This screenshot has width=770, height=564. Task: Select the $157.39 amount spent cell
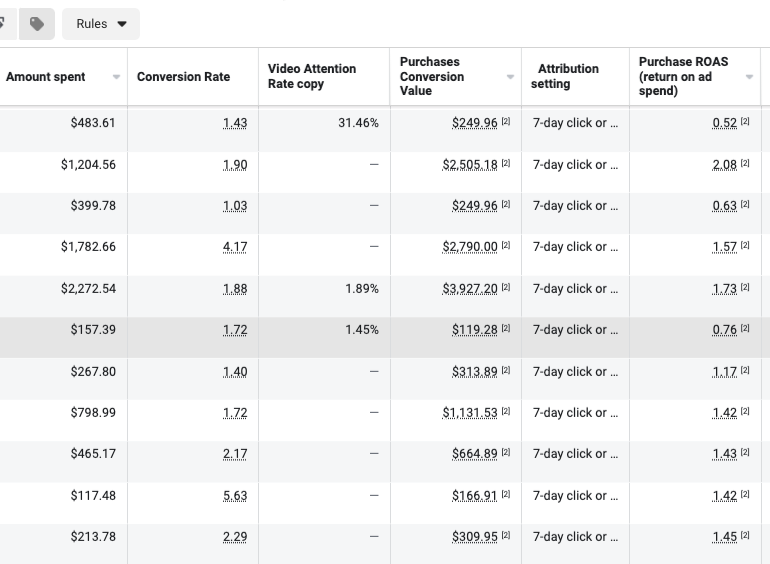[93, 330]
